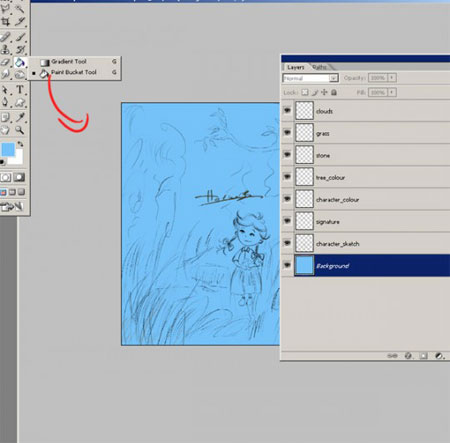Select the Eyedropper tool
Image resolution: width=450 pixels, height=443 pixels.
click(x=20, y=117)
